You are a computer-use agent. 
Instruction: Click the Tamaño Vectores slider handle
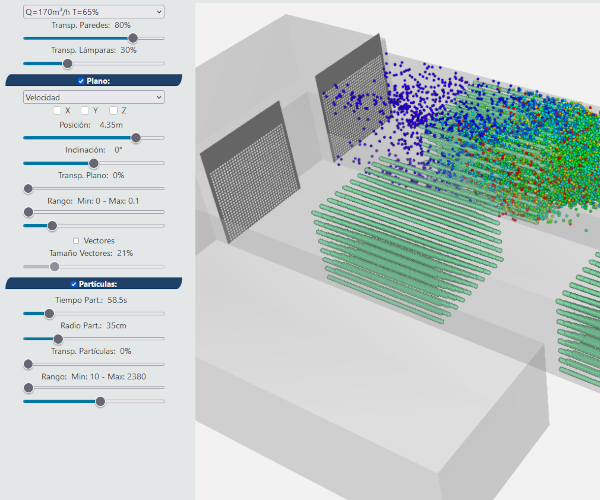pyautogui.click(x=55, y=267)
